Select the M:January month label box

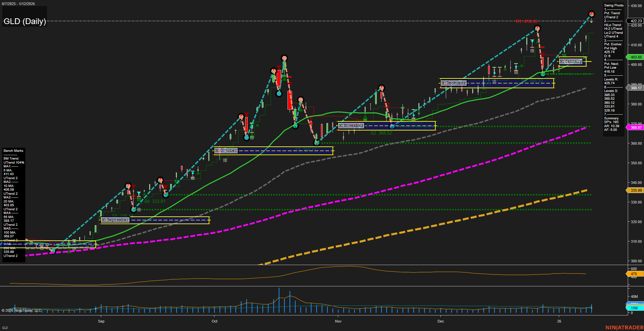tap(571, 62)
